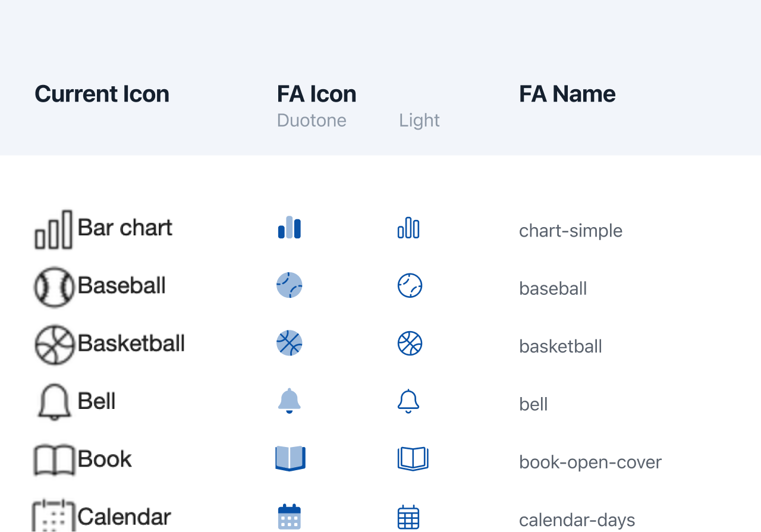Click the light outline basketball icon
Image resolution: width=761 pixels, height=532 pixels.
pyautogui.click(x=410, y=344)
